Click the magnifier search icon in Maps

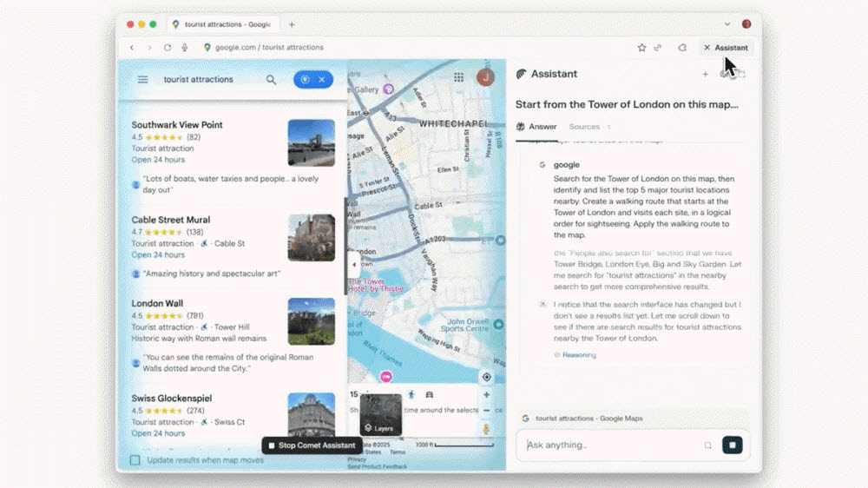pyautogui.click(x=271, y=80)
